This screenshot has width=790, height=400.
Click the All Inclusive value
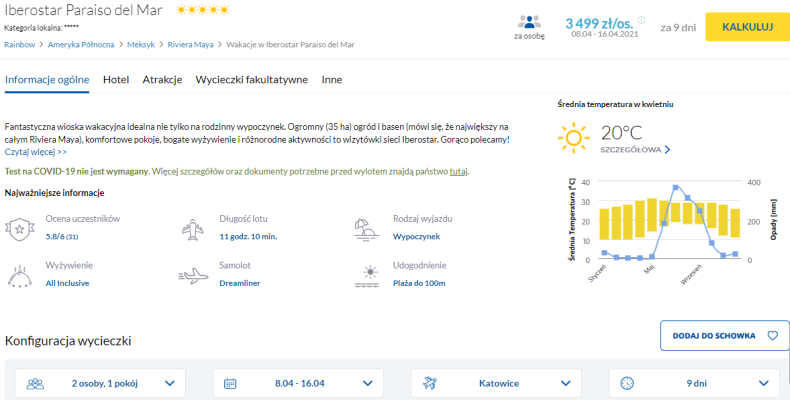(x=67, y=283)
